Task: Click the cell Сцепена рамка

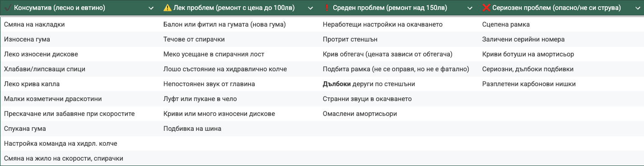Action: pos(561,24)
